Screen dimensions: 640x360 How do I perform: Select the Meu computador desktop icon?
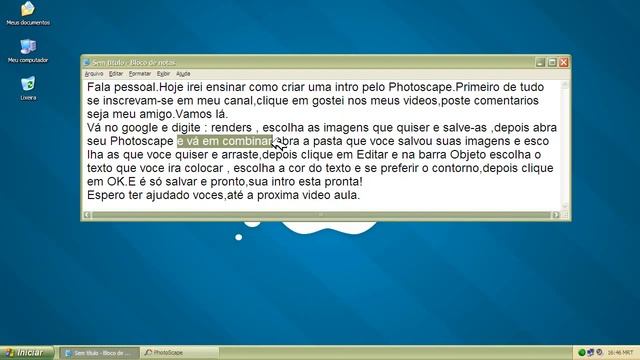(28, 51)
